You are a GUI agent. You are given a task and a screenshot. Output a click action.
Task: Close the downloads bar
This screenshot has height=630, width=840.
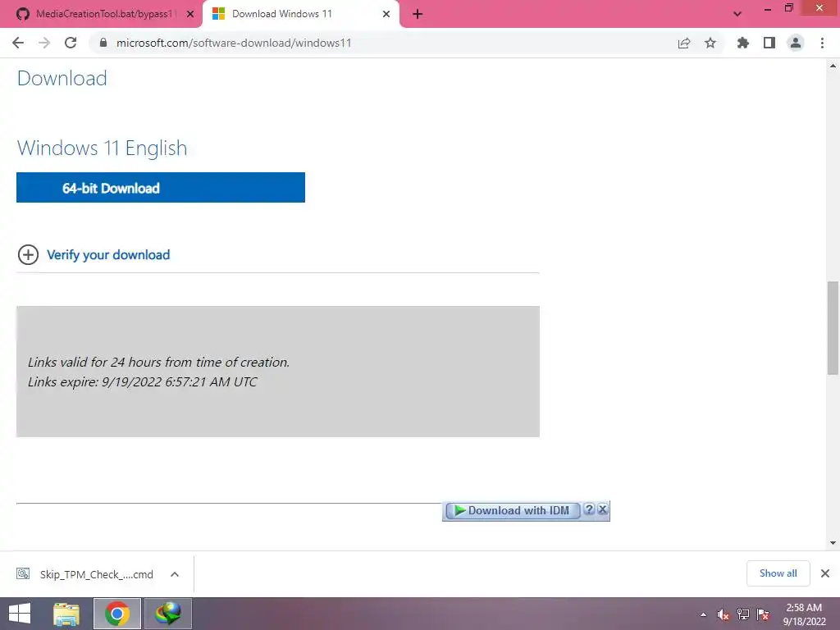(x=825, y=573)
